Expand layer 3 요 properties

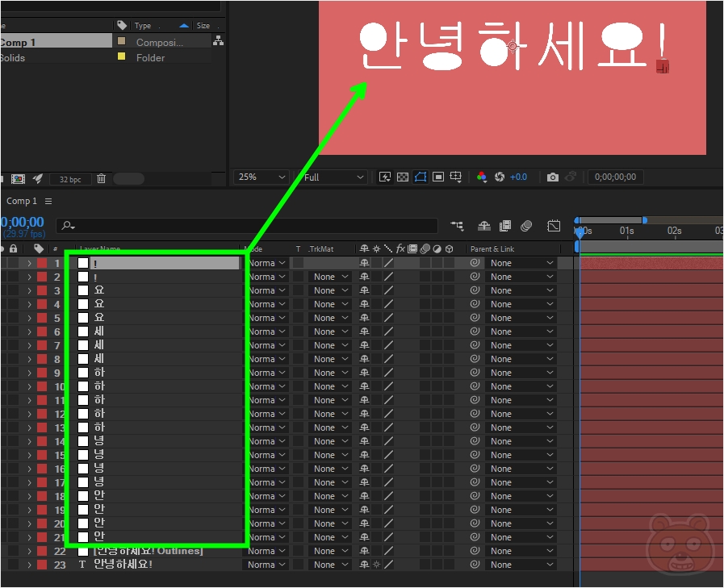click(29, 290)
